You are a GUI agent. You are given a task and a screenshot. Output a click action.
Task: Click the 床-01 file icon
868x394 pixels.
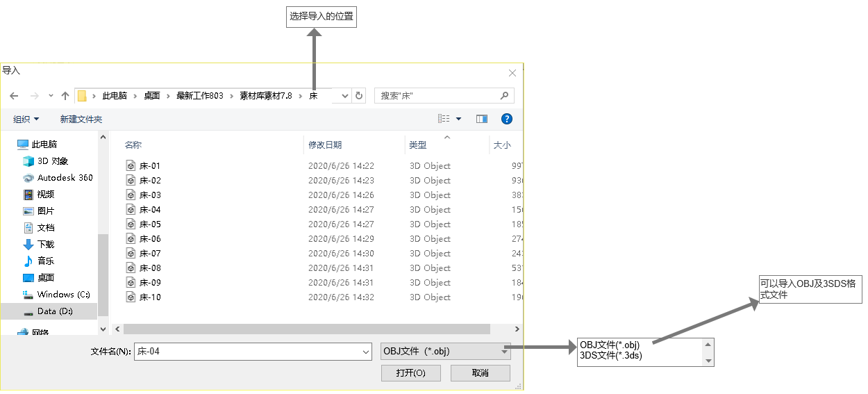click(x=131, y=165)
